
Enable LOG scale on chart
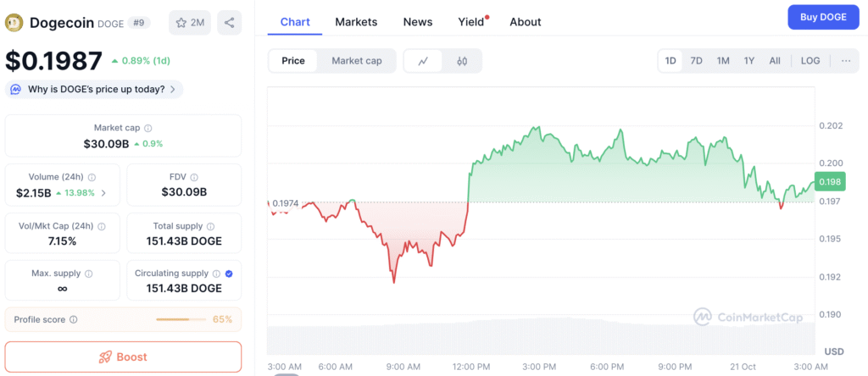coord(810,61)
